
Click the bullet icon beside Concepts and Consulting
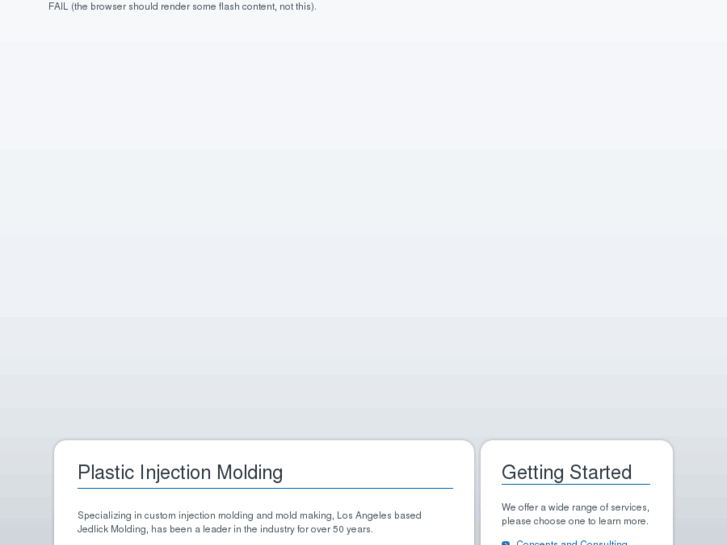click(x=506, y=543)
